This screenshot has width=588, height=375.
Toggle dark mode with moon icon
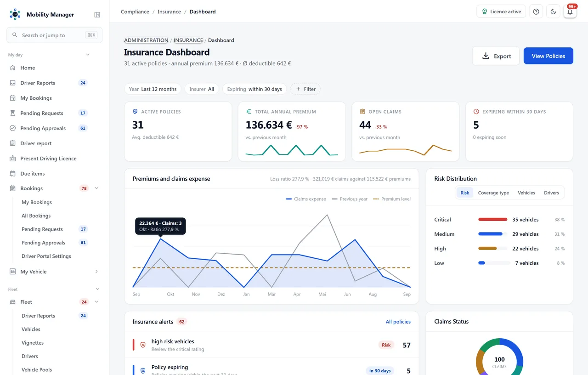[x=553, y=11]
